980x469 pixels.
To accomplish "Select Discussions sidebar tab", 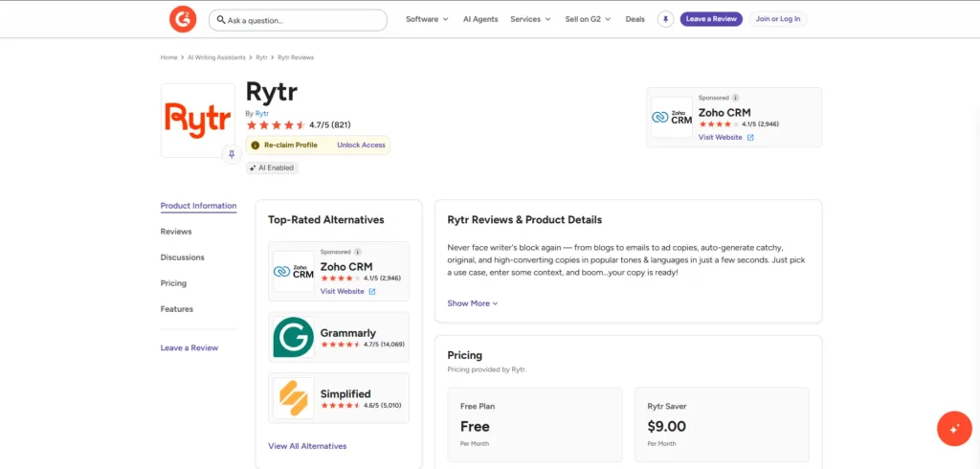I will [183, 257].
